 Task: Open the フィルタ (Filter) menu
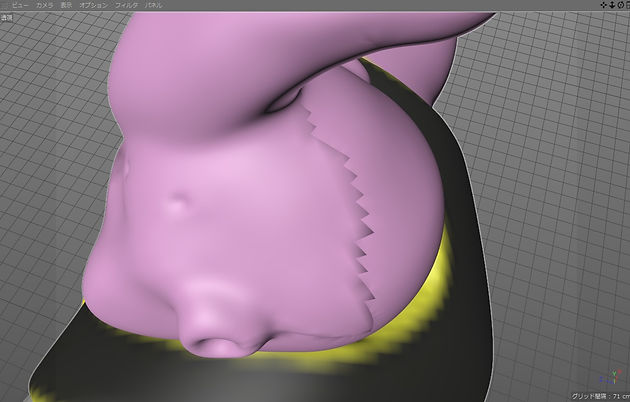point(127,5)
